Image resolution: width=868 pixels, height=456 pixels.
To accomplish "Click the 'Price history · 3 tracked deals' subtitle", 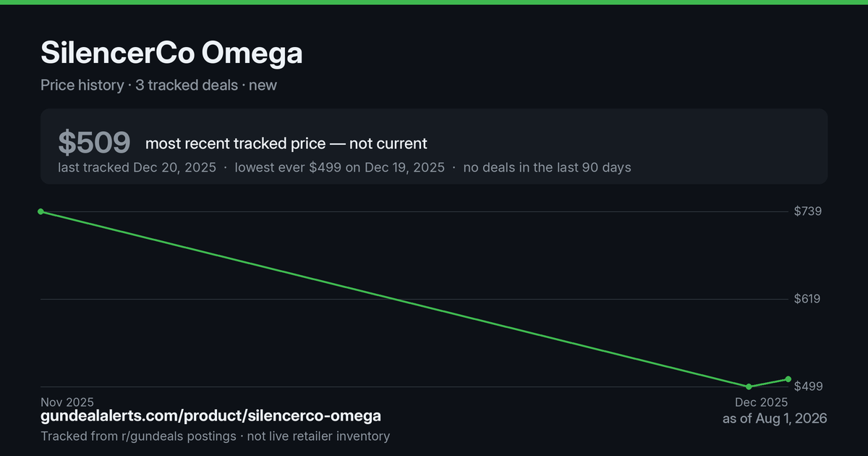I will click(x=139, y=85).
